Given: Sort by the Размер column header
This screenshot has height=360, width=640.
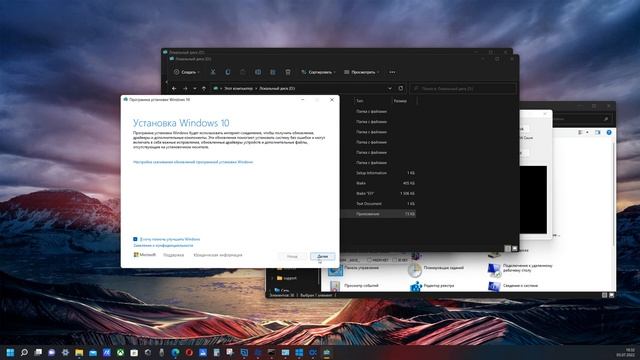Looking at the screenshot, I should (400, 101).
